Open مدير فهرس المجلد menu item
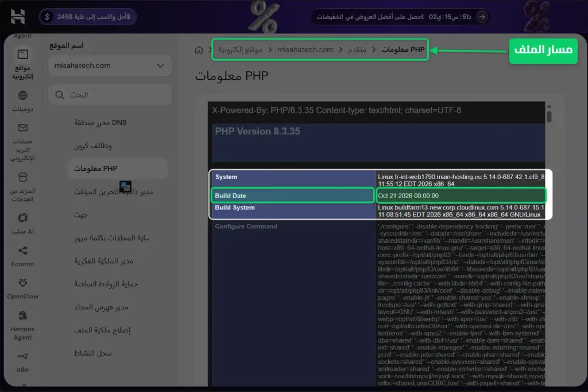The width and height of the screenshot is (588, 392). pos(101,307)
